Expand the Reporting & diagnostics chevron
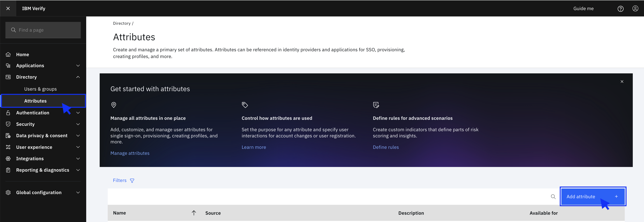644x222 pixels. (78, 170)
